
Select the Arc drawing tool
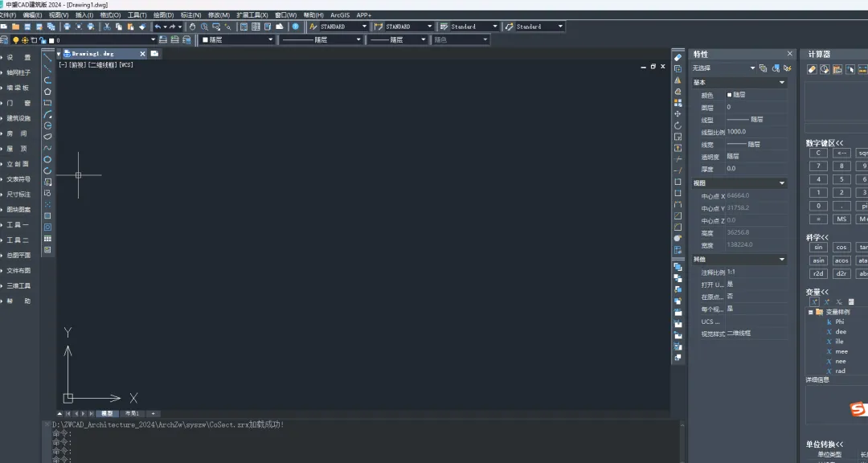[47, 114]
